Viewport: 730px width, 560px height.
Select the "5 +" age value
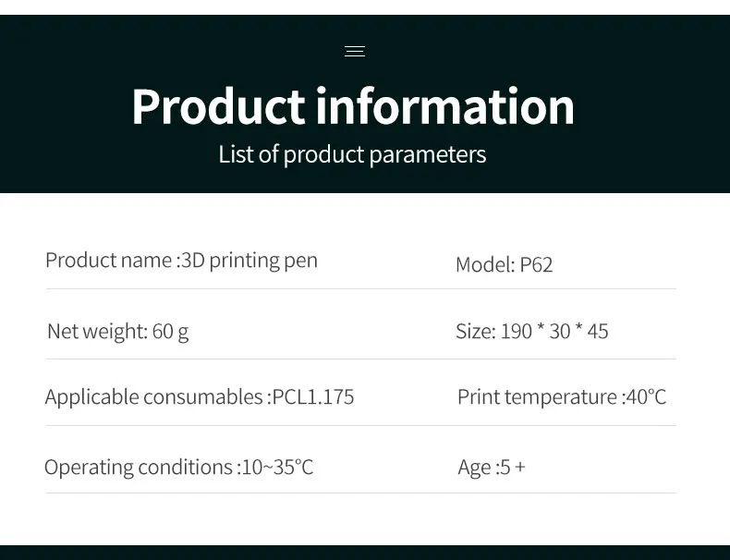(x=513, y=468)
